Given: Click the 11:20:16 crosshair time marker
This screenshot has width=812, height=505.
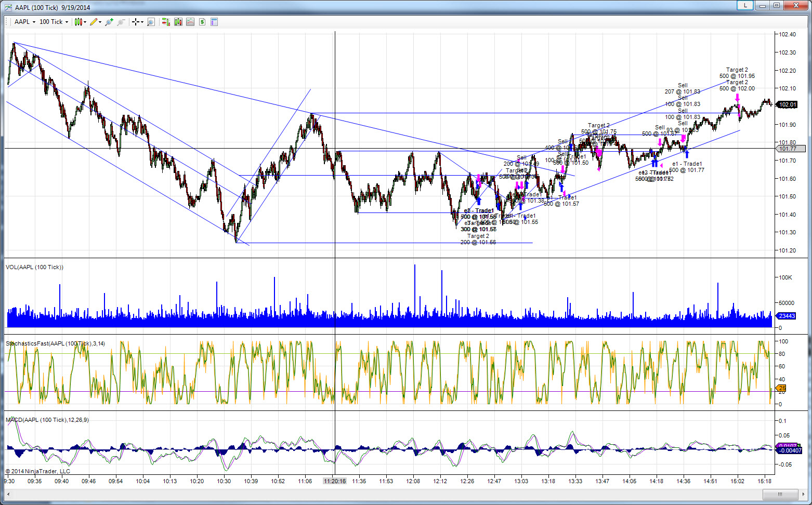Looking at the screenshot, I should pyautogui.click(x=335, y=481).
